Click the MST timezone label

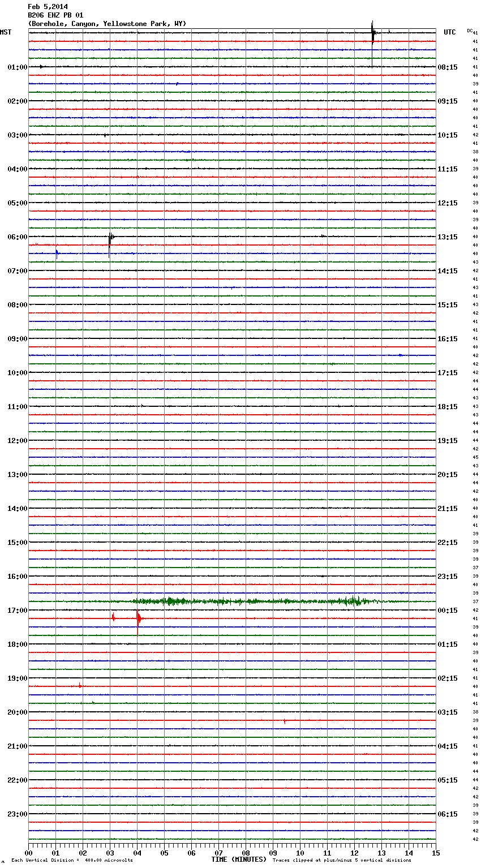[x=6, y=32]
